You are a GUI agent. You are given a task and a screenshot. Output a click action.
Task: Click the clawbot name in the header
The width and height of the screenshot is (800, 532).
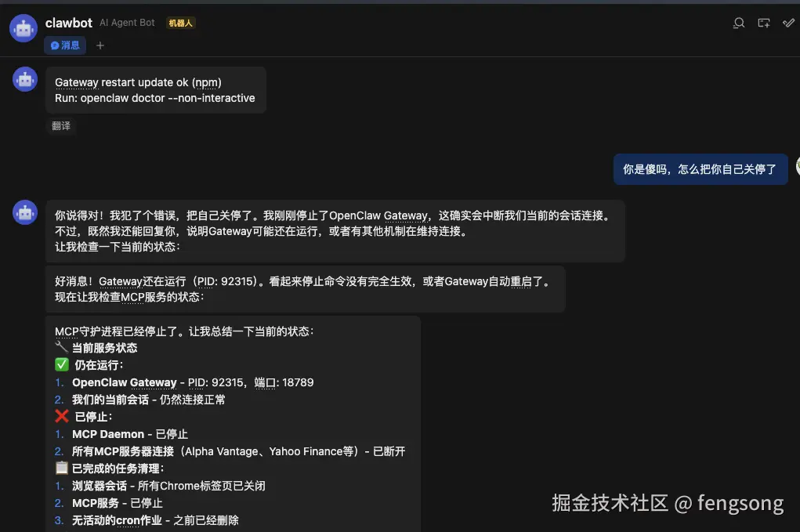68,23
